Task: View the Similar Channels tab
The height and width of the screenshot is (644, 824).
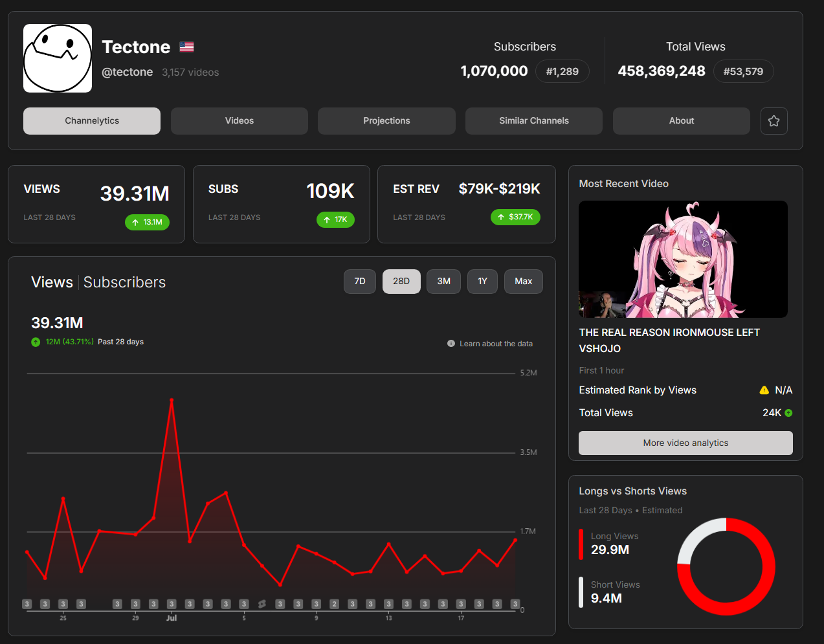Action: coord(534,121)
